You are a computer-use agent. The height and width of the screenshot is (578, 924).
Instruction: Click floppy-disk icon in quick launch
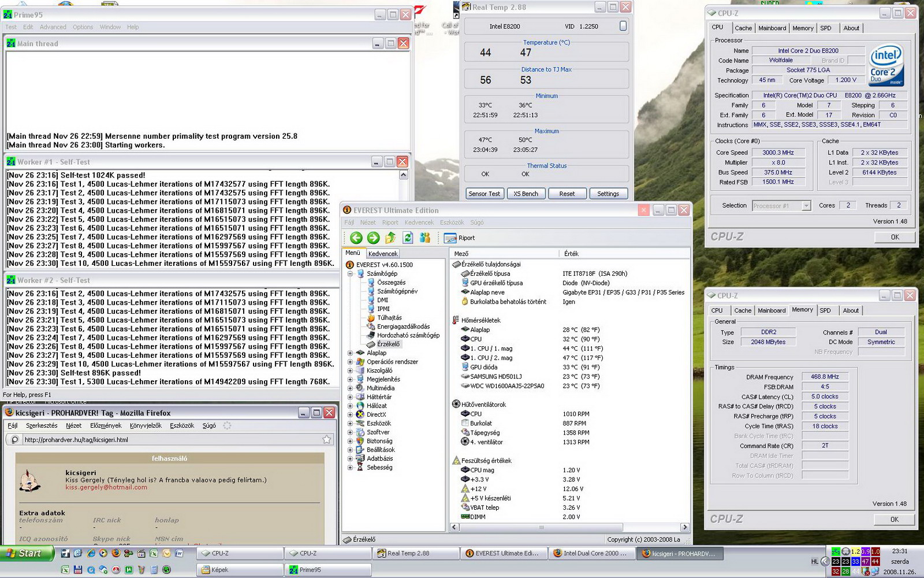pyautogui.click(x=78, y=570)
